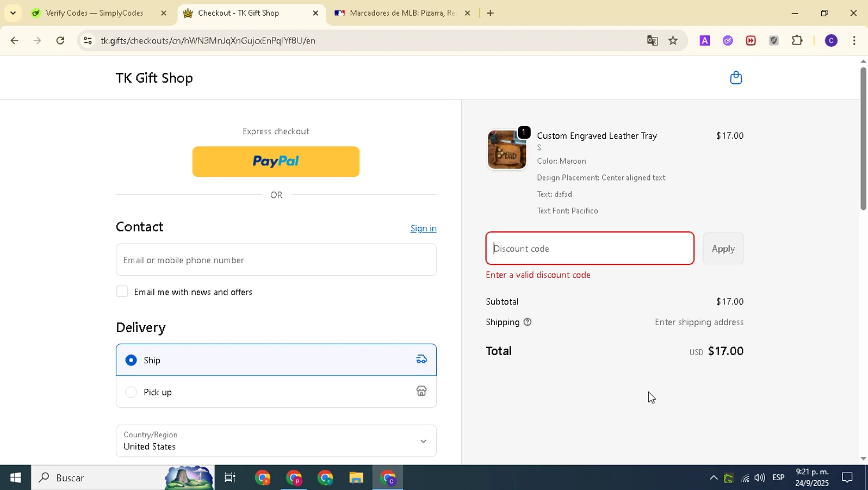Click the Custom Engraved Leather Tray title

597,135
